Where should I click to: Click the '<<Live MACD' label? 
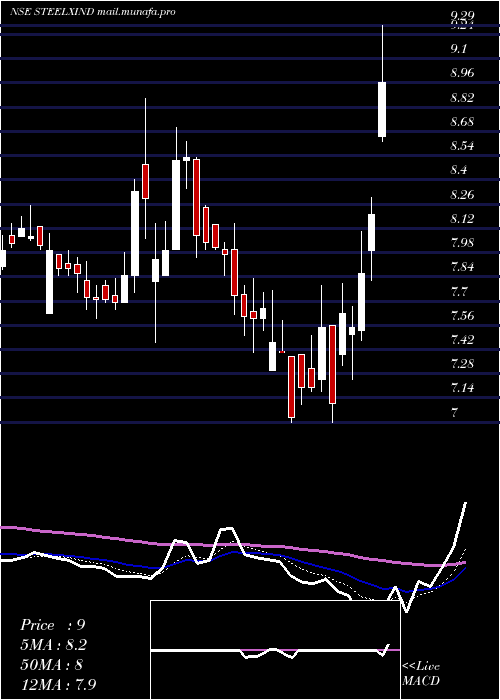coord(421,674)
